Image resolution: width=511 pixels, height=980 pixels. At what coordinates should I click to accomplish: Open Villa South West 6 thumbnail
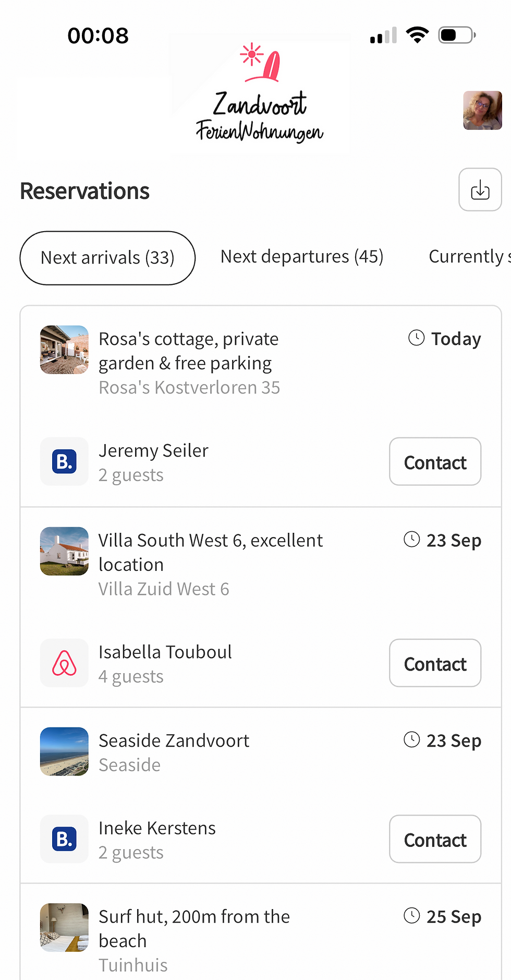(64, 551)
